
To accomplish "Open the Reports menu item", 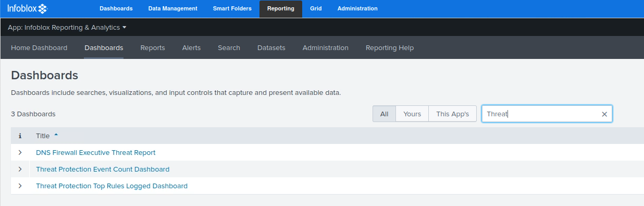I will pos(153,47).
